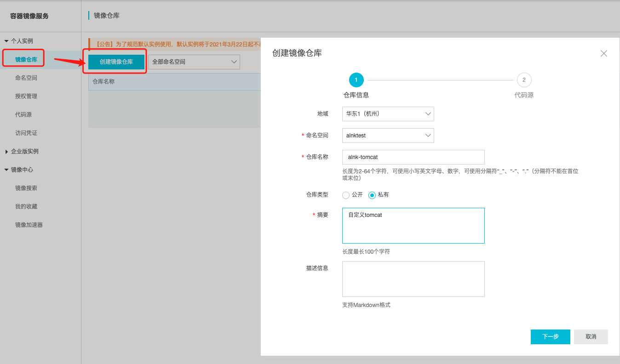Click into the 摘要 text area
Viewport: 620px width, 364px height.
(x=413, y=225)
